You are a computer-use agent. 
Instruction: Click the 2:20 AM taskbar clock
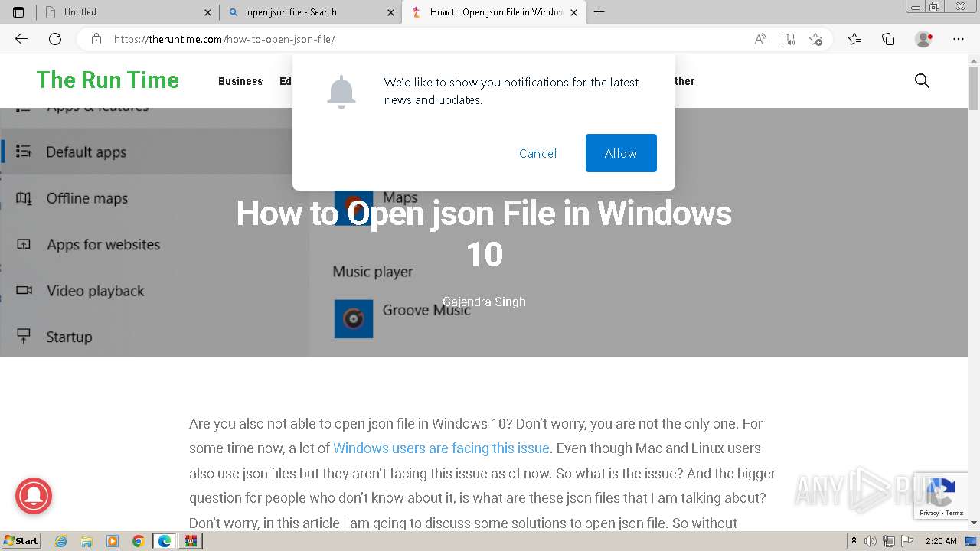coord(941,541)
